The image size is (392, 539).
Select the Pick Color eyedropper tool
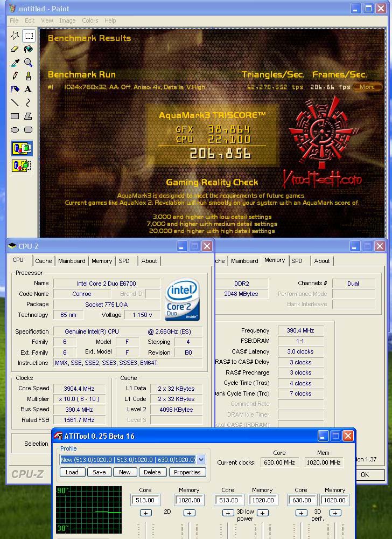tap(15, 62)
